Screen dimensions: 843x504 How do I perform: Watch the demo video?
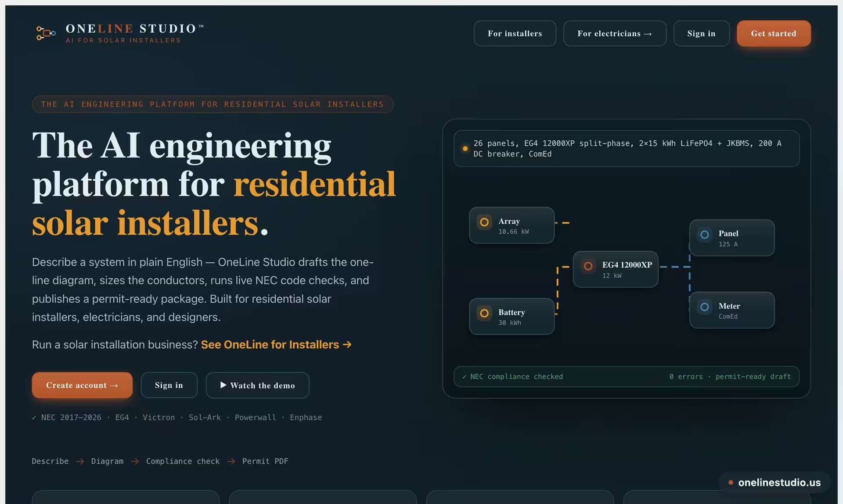(x=257, y=385)
